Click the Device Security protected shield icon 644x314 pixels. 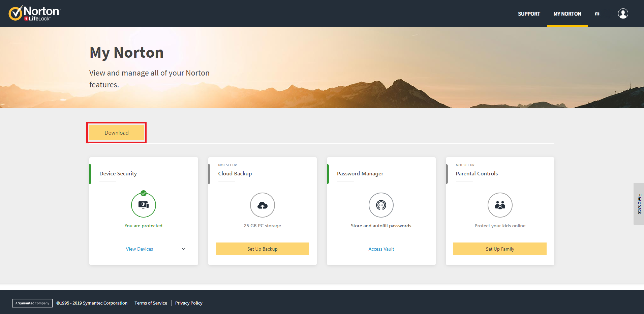tap(144, 205)
